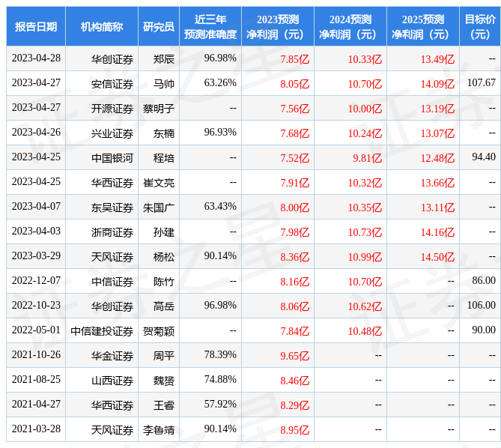Screen dimensions: 501x448
Task: Select accuracy value 63.43%
Action: [220, 207]
